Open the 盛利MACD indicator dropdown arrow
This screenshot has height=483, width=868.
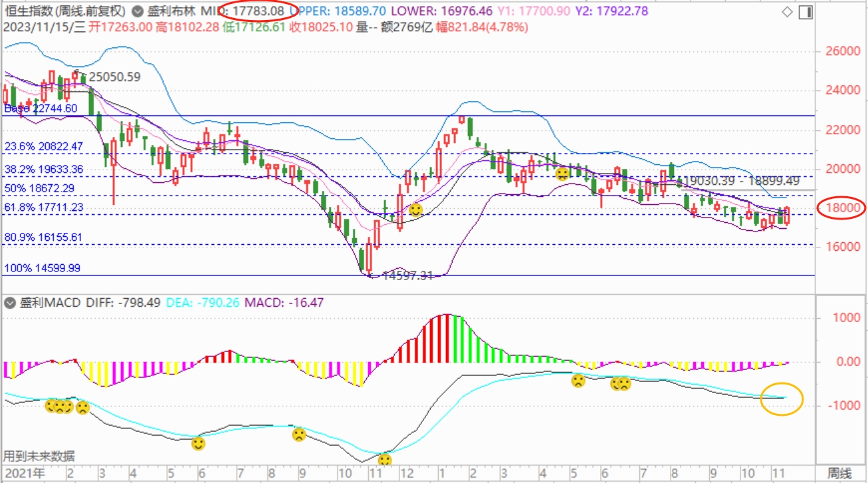(x=10, y=303)
